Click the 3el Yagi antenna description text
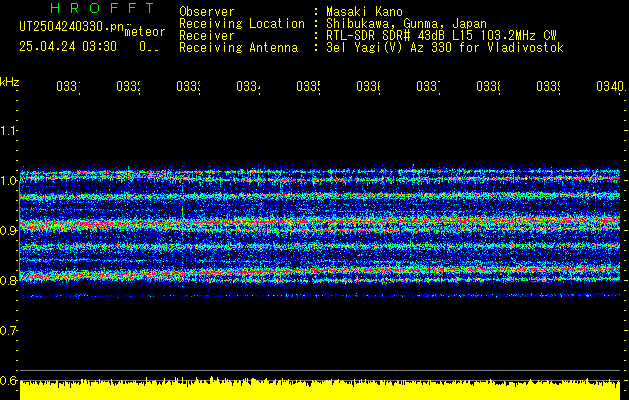The height and width of the screenshot is (400, 629). [445, 48]
